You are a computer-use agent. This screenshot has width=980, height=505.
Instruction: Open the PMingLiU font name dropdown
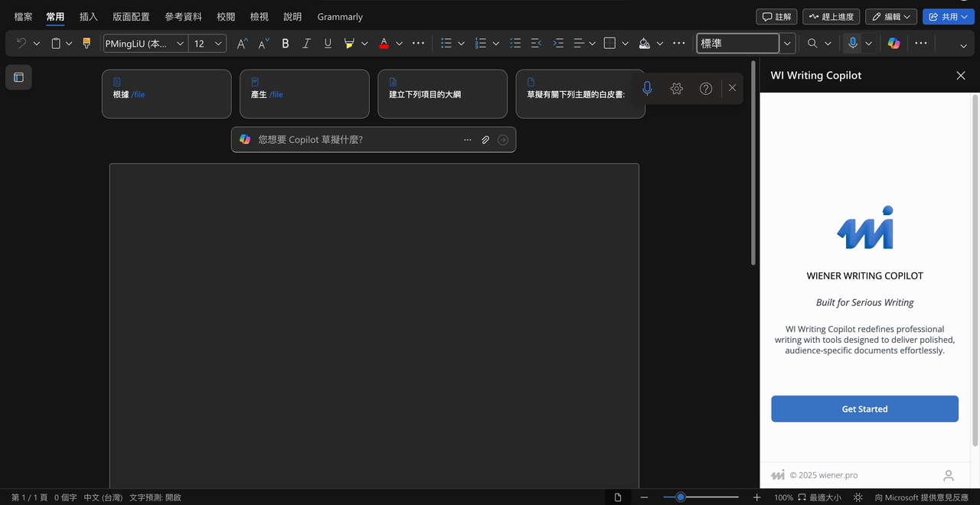181,44
